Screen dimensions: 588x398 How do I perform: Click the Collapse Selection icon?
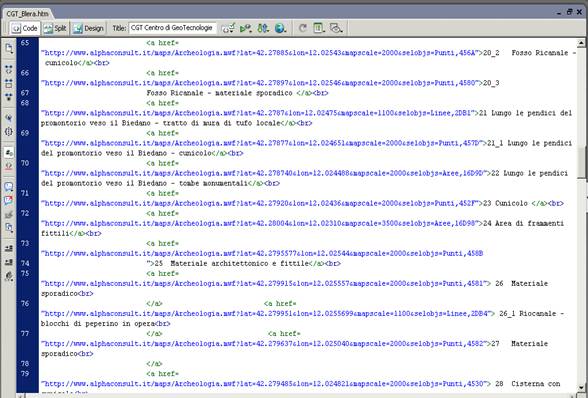point(9,83)
